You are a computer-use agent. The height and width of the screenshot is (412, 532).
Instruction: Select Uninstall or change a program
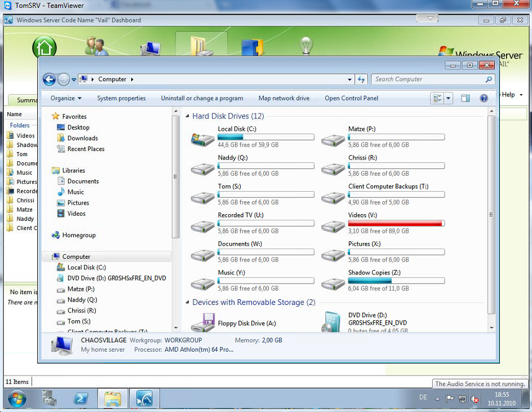pyautogui.click(x=202, y=98)
